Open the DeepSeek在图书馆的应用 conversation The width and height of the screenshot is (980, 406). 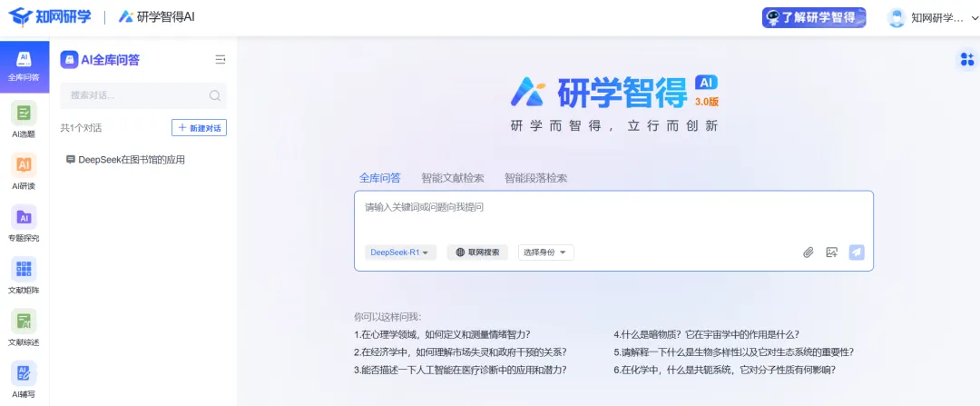click(125, 160)
